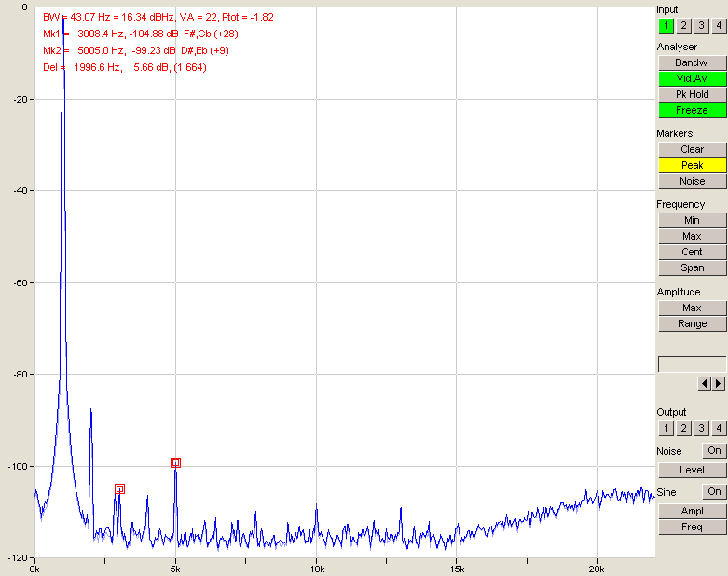Click the -20 amplitude axis label

21,100
